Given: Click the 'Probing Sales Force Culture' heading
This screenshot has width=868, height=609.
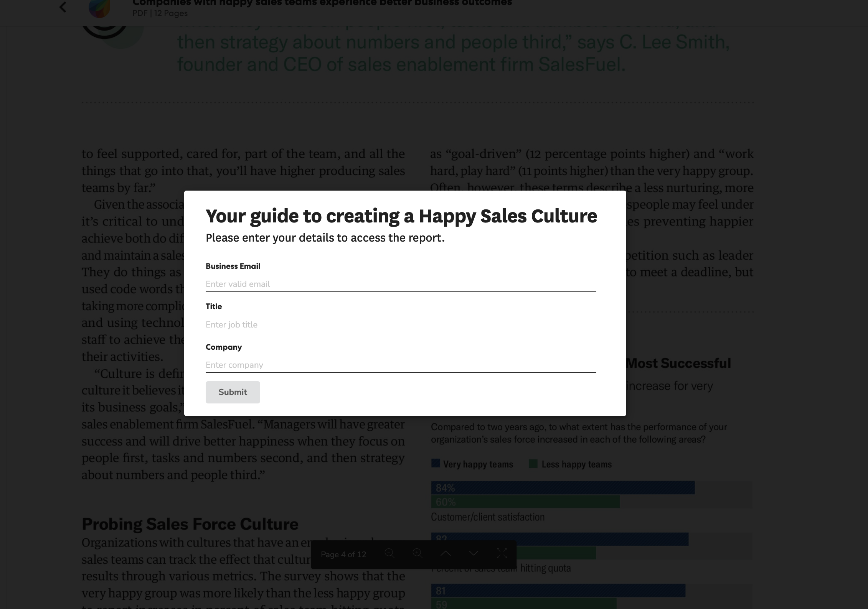Looking at the screenshot, I should tap(190, 524).
